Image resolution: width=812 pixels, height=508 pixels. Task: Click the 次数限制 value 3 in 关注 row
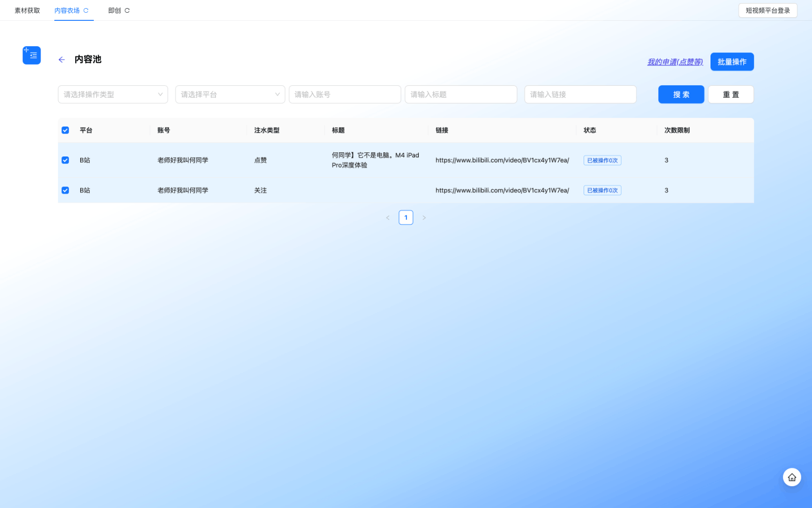pos(666,190)
